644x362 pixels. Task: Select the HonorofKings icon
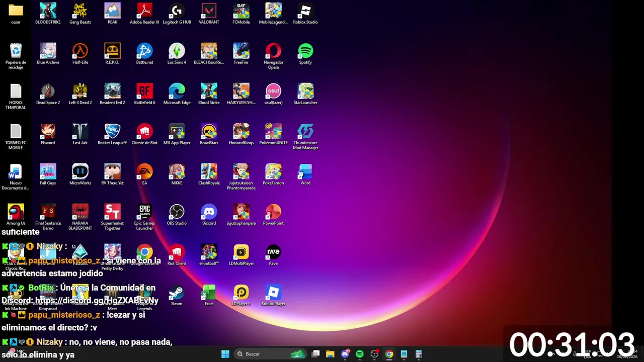click(241, 134)
